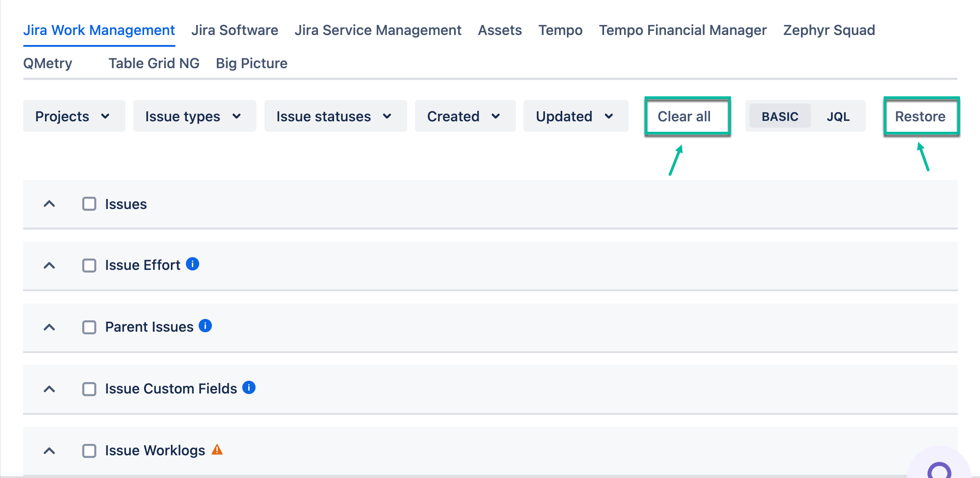Click the warning icon beside Issue Worklogs
Image resolution: width=980 pixels, height=478 pixels.
pyautogui.click(x=218, y=450)
